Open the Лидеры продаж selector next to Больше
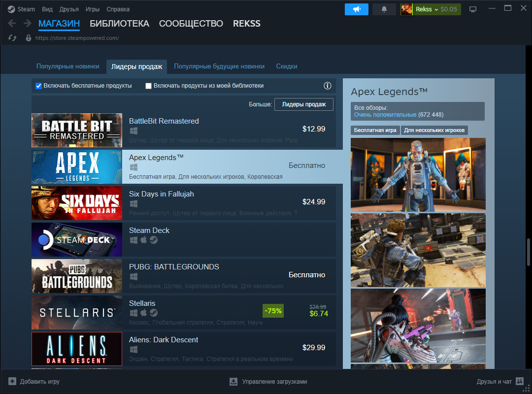The image size is (532, 394). [303, 104]
